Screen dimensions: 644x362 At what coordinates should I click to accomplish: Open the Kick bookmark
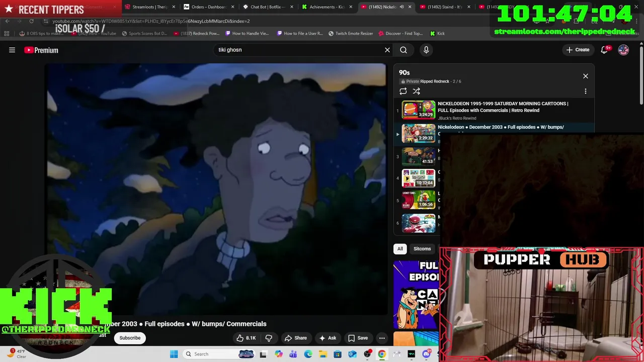coord(437,33)
